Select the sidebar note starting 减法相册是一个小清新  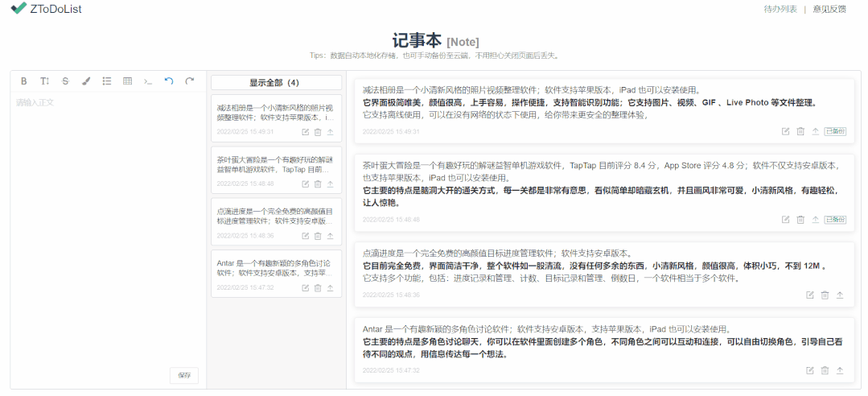pos(276,118)
